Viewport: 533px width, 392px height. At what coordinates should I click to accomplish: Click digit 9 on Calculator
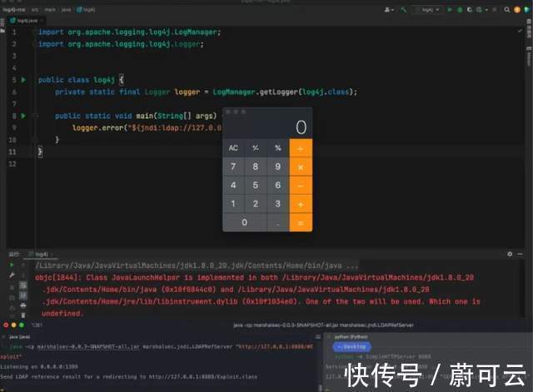[278, 166]
